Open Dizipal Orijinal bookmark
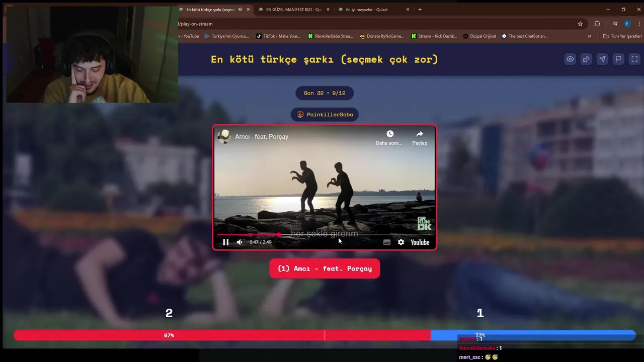This screenshot has height=362, width=644. tap(479, 36)
